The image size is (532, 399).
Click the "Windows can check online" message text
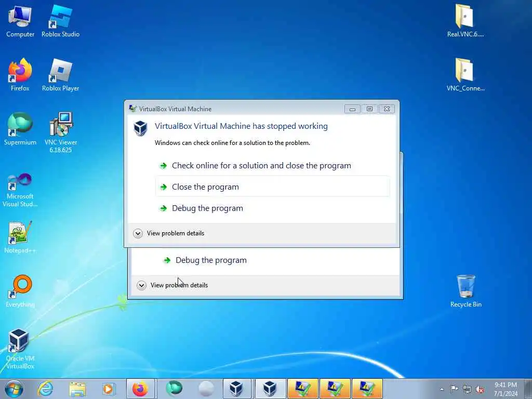coord(232,143)
